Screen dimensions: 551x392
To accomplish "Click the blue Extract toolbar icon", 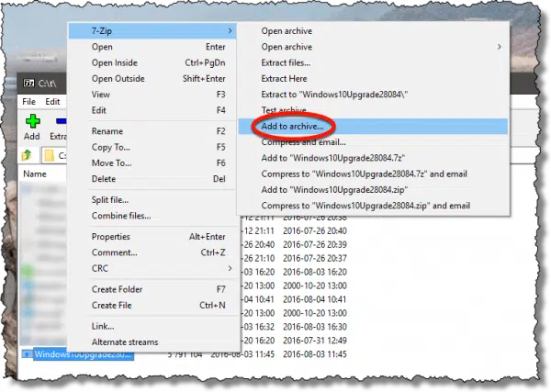I will (62, 121).
